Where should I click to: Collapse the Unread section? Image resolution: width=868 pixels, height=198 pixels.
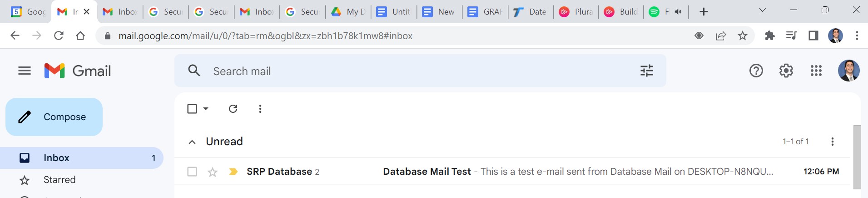[192, 142]
